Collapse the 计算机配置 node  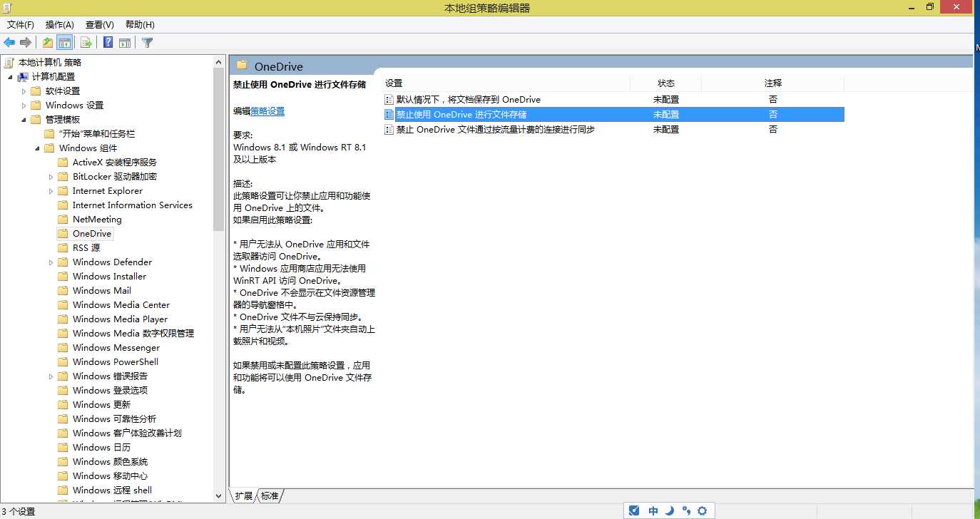[x=10, y=77]
